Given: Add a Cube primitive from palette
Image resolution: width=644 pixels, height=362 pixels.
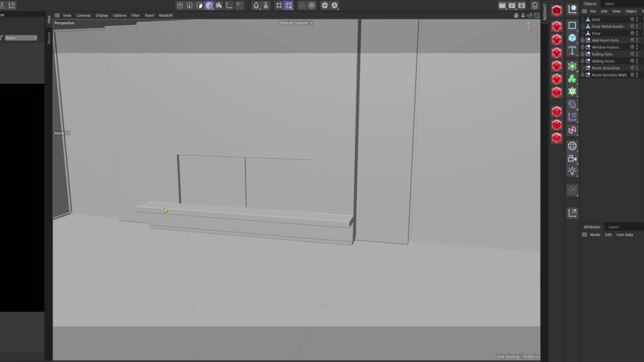Looking at the screenshot, I should coord(572,38).
